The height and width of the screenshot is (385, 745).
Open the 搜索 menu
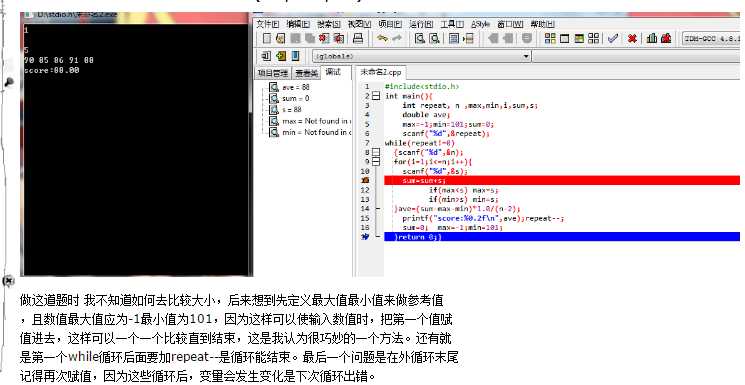tap(329, 24)
